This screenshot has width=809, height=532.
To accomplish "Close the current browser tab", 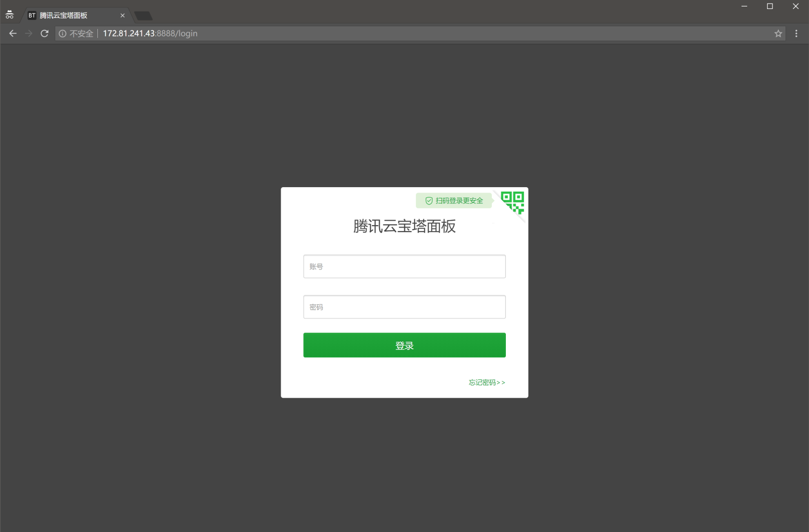I will point(122,15).
